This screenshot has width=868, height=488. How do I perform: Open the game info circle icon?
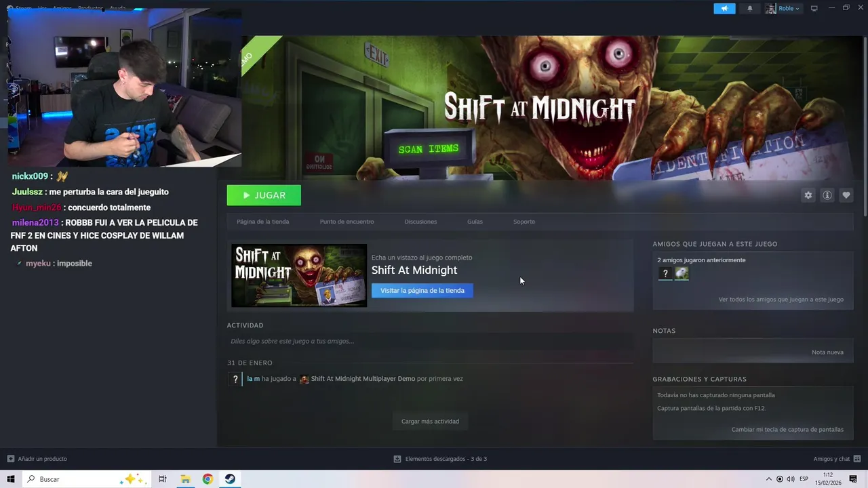(x=827, y=195)
